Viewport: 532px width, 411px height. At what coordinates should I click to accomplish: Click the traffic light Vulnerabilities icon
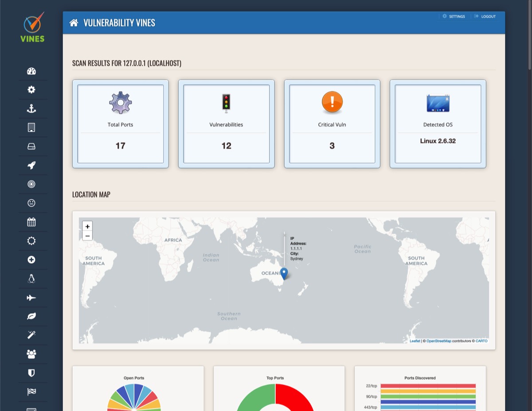click(227, 104)
